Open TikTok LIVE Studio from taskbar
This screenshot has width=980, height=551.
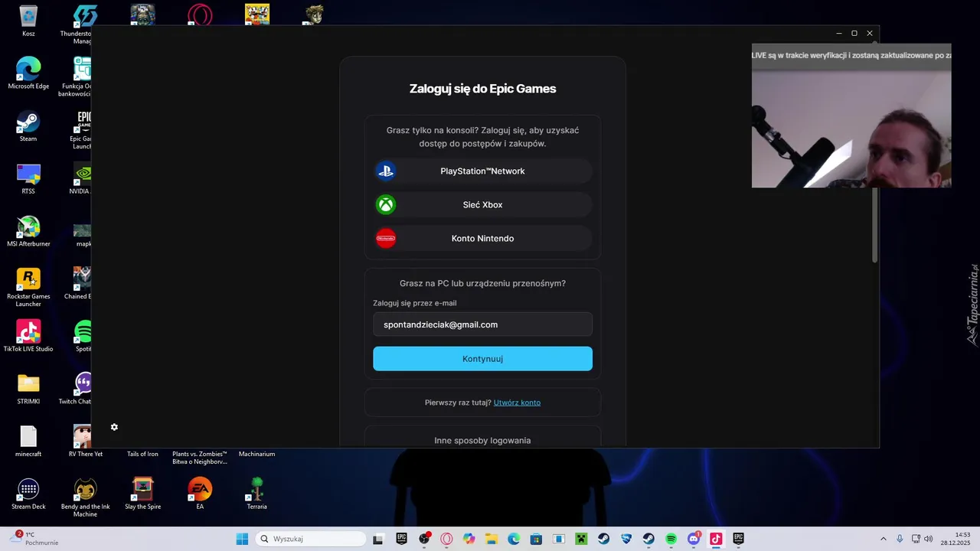pyautogui.click(x=716, y=539)
